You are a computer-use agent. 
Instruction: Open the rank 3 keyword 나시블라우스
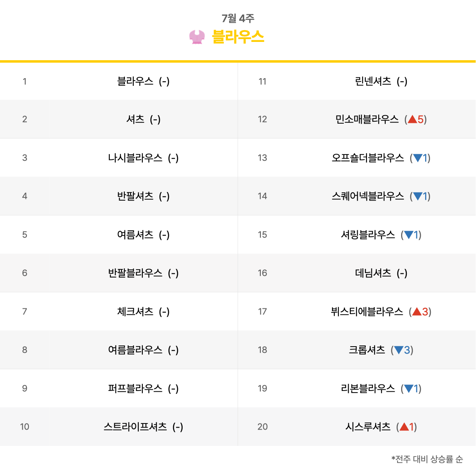[x=135, y=158]
